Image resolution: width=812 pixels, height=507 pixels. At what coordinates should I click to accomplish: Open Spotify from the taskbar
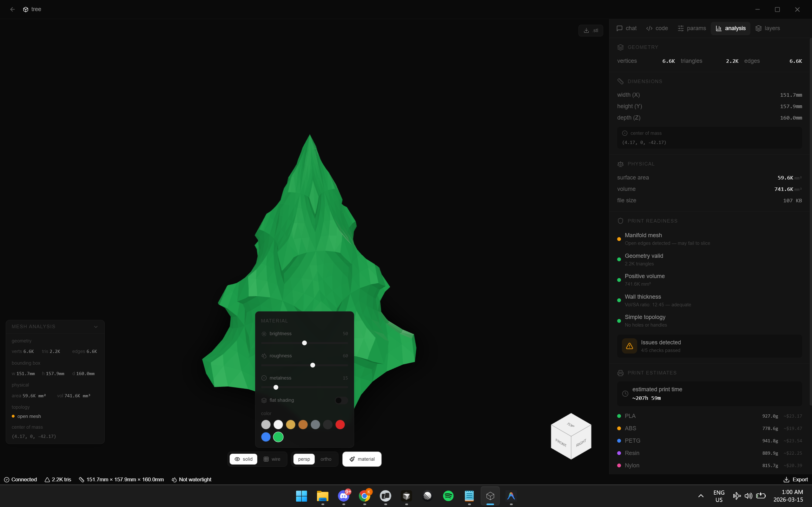click(448, 496)
